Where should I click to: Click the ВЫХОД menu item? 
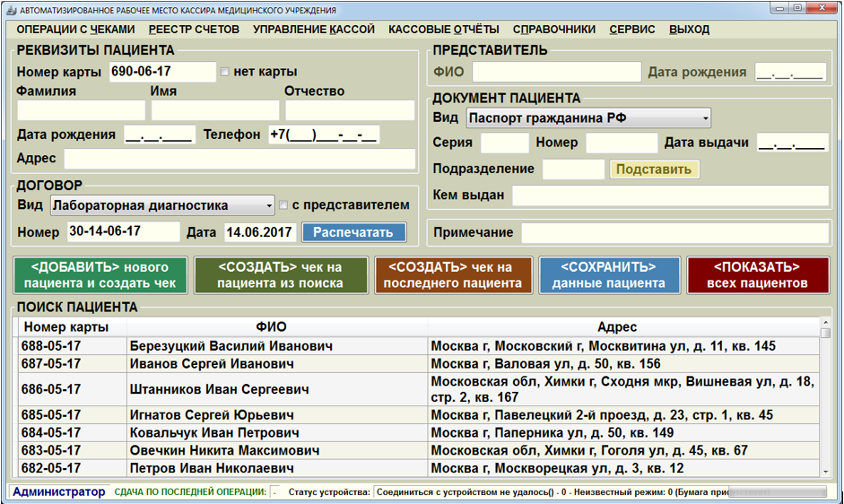click(x=689, y=30)
